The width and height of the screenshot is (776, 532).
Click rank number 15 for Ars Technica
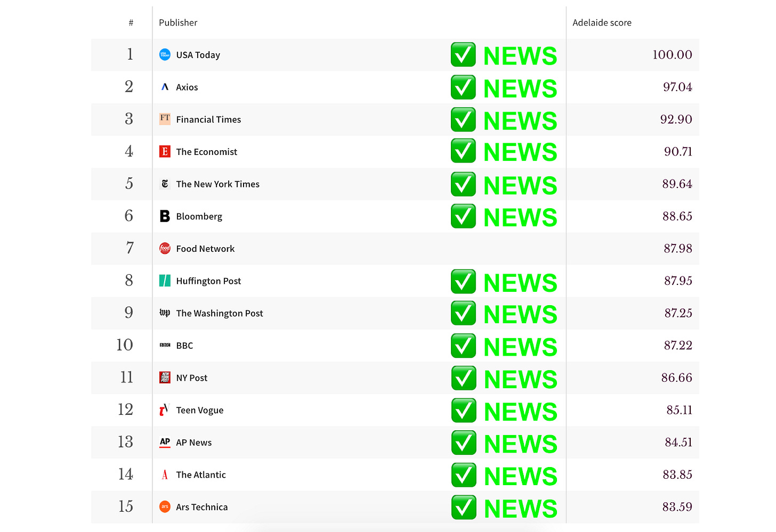(126, 506)
